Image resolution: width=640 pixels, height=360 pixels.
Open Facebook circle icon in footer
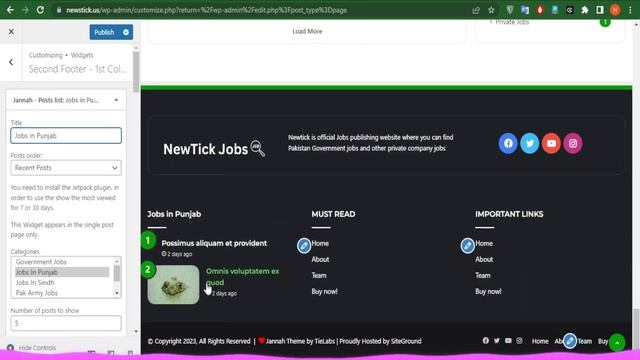pos(508,143)
